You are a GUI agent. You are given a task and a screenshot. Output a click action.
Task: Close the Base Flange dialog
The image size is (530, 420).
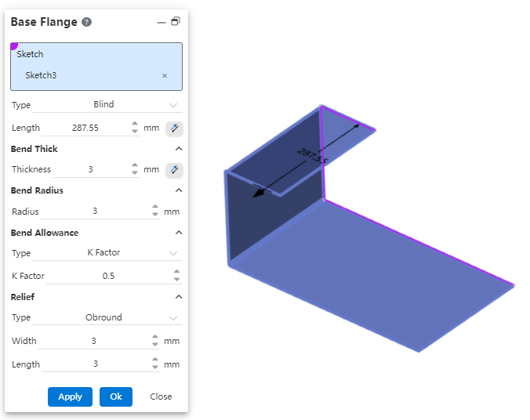pyautogui.click(x=161, y=396)
